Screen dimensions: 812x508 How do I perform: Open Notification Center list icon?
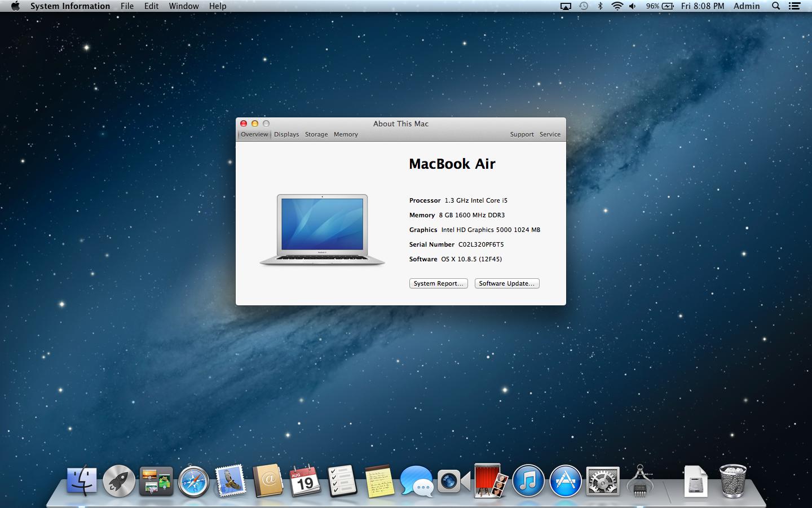[x=795, y=6]
